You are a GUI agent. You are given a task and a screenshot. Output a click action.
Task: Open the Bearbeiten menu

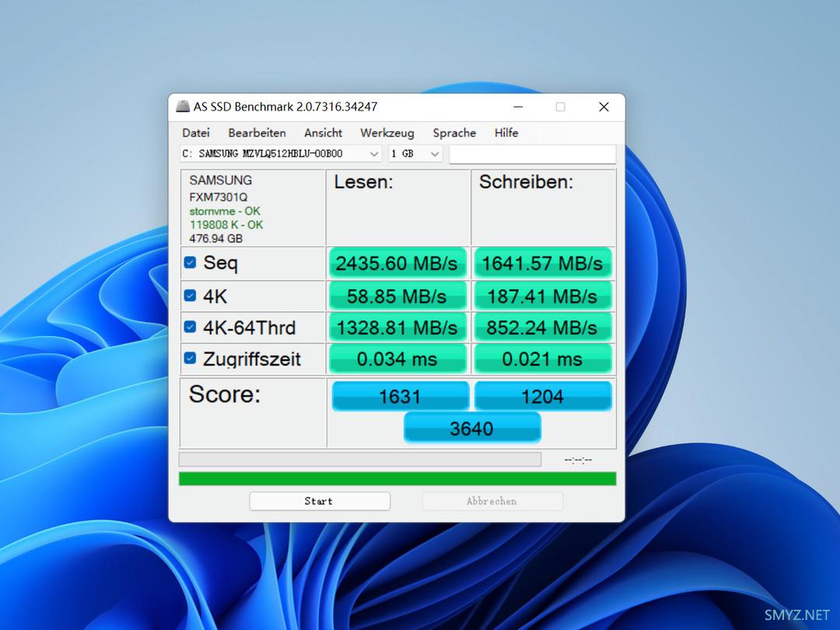click(x=257, y=133)
